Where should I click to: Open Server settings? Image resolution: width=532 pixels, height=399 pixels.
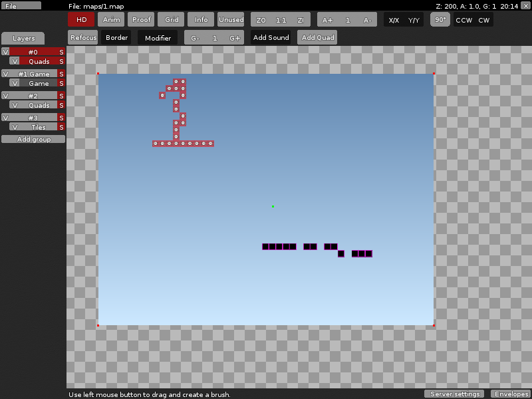[x=455, y=394]
